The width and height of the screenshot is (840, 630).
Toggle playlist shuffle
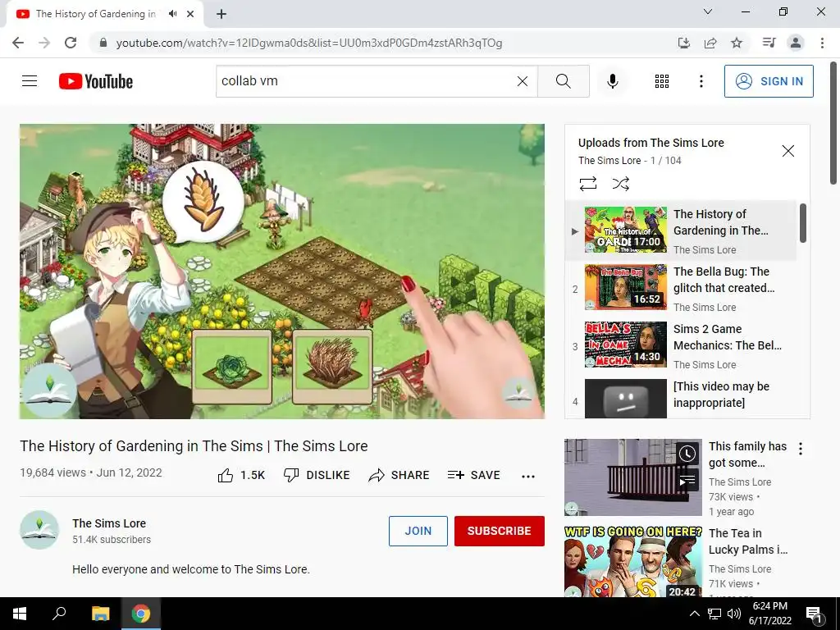[620, 184]
